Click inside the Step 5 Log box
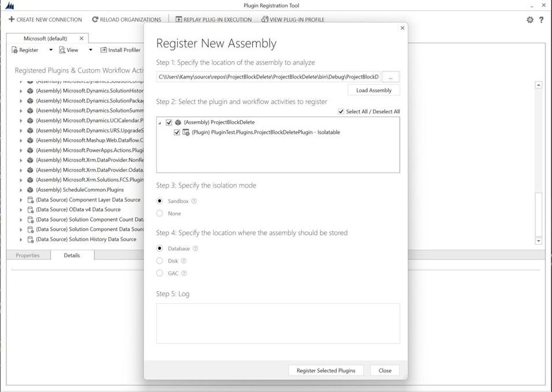The width and height of the screenshot is (552, 392). pos(278,323)
